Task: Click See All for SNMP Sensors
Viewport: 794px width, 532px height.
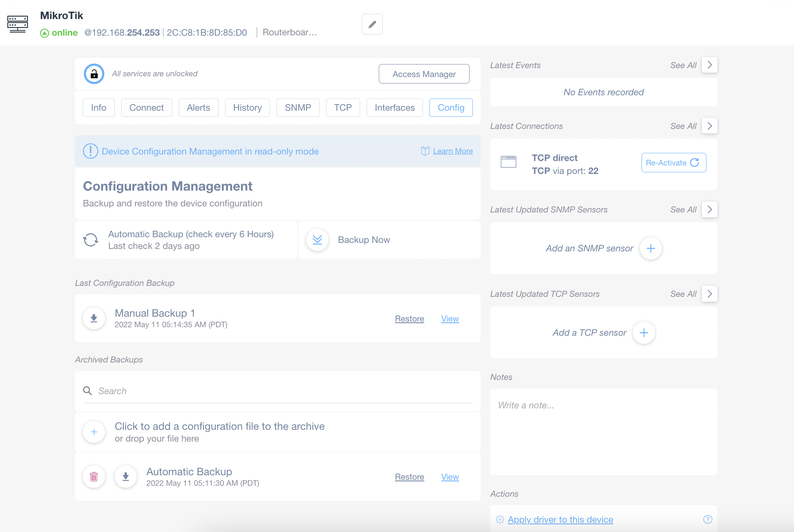Action: pos(683,209)
